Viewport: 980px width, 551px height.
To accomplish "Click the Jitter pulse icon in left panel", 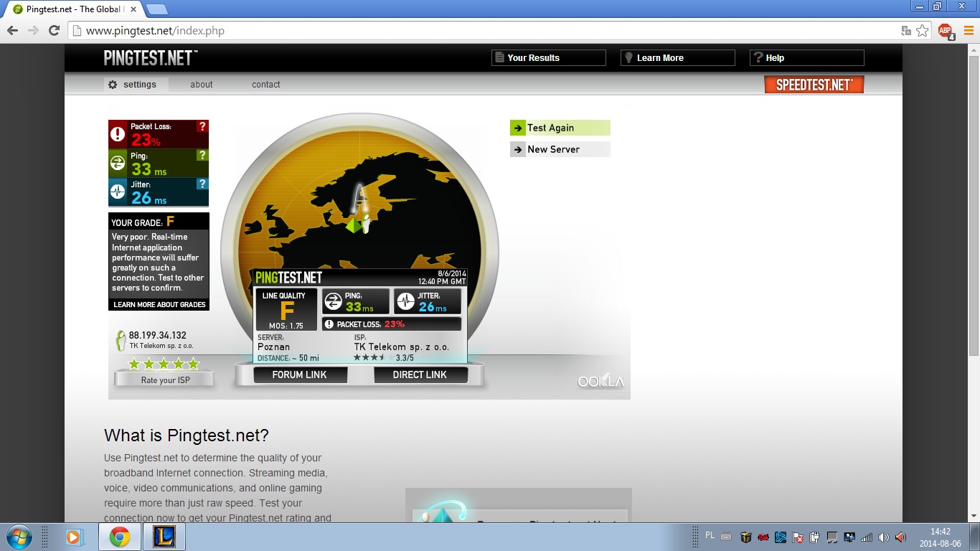I will [x=118, y=192].
